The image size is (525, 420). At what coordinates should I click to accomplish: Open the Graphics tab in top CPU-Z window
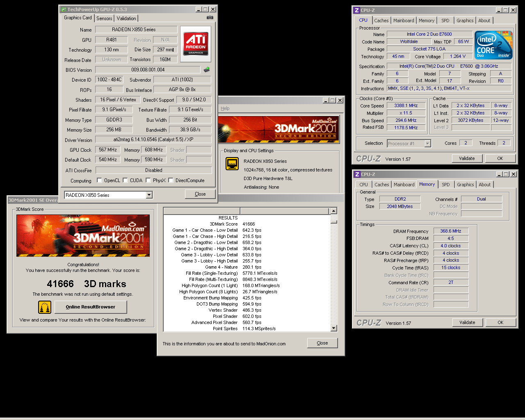465,21
